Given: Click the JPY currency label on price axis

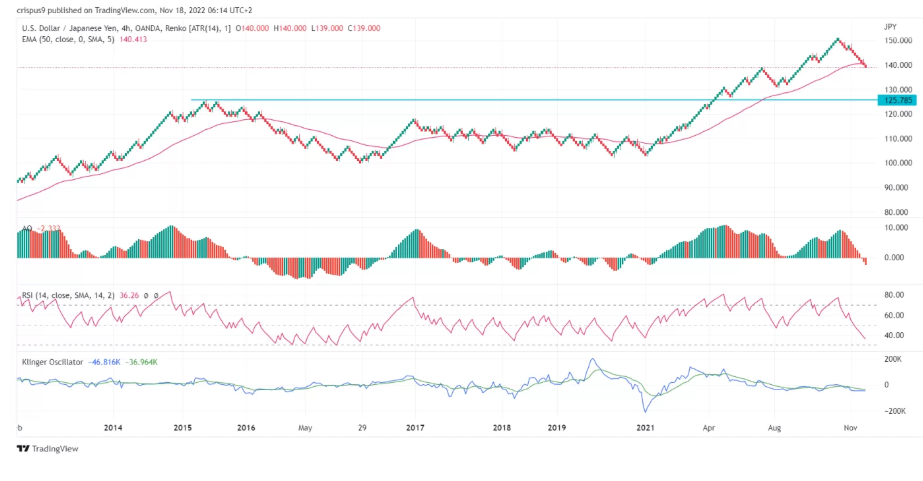Looking at the screenshot, I should 890,26.
